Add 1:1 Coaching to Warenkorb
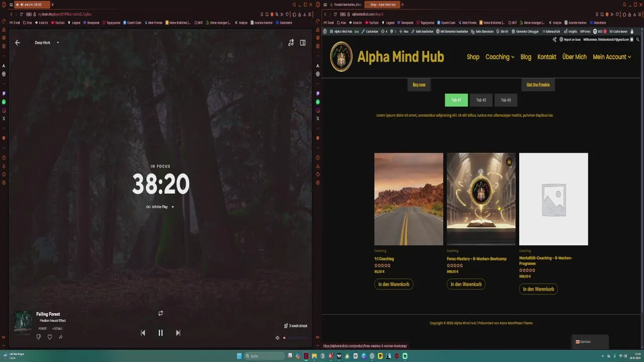This screenshot has width=644, height=362. coord(393,284)
